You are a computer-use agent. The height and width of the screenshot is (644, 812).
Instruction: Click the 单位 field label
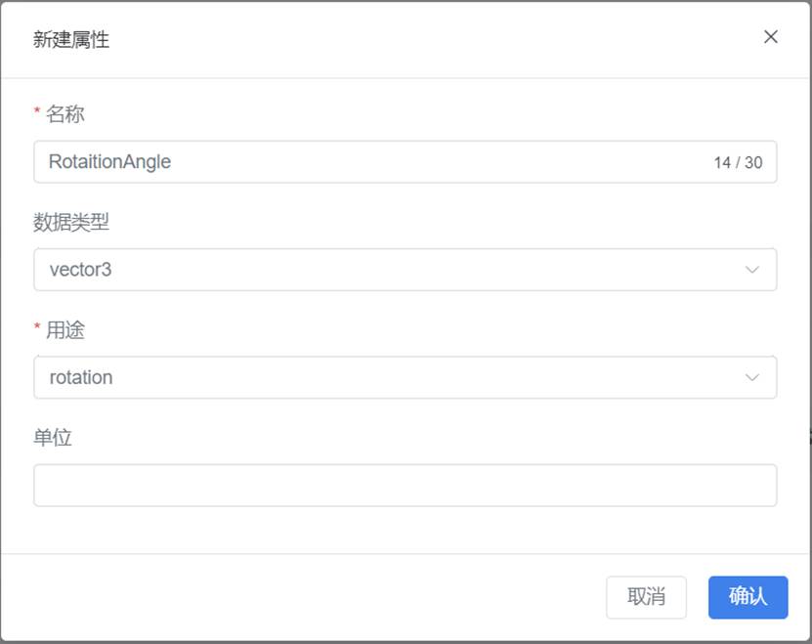(x=53, y=437)
